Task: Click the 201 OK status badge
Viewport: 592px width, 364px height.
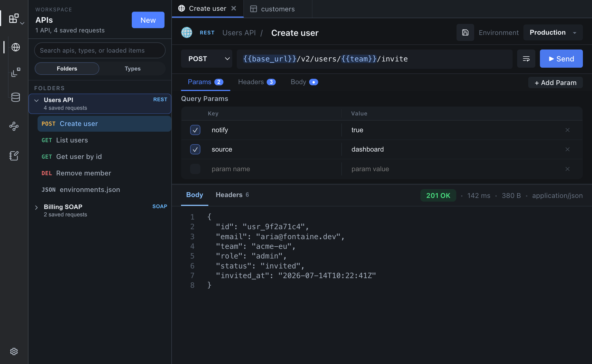Action: click(438, 196)
